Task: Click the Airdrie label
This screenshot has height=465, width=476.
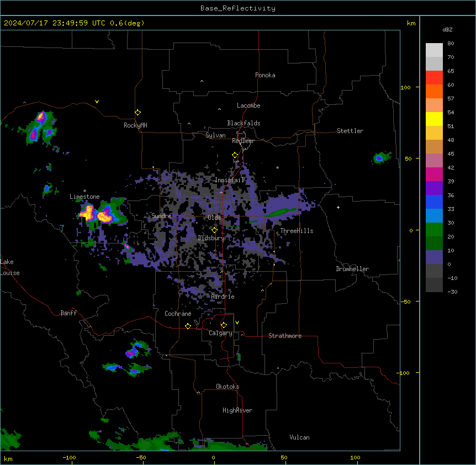Action: 223,297
